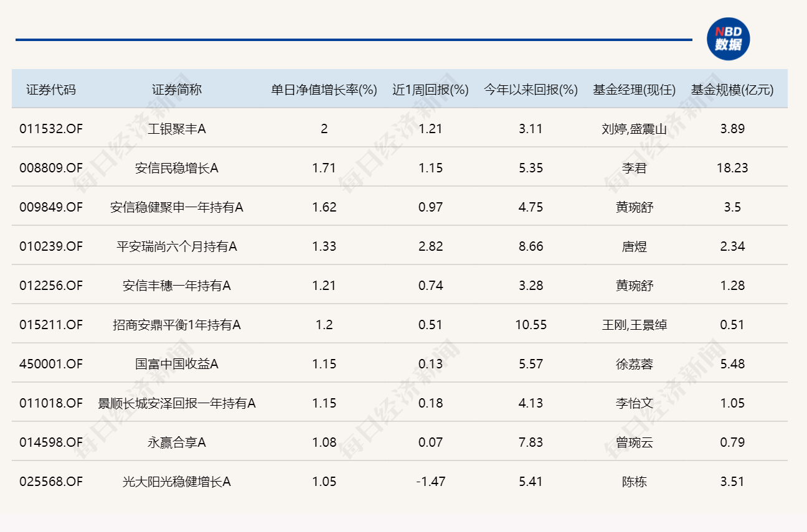
Task: Select the 基金经理(现任) column header
Action: [634, 90]
